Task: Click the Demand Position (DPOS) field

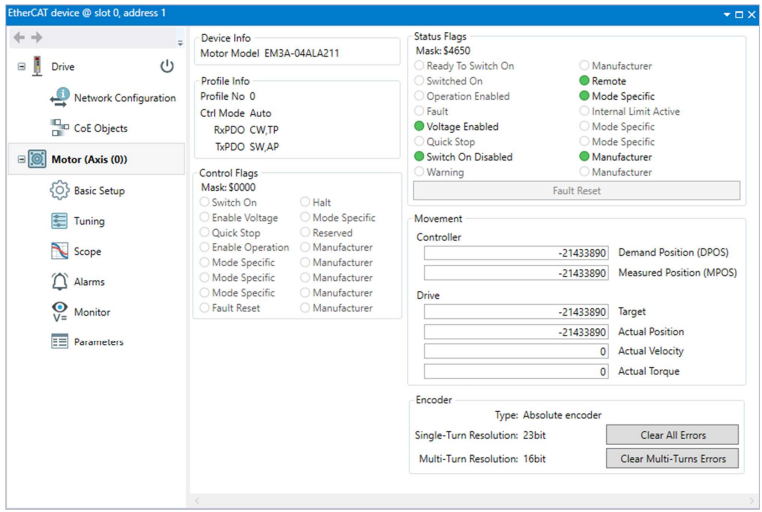Action: pos(516,253)
